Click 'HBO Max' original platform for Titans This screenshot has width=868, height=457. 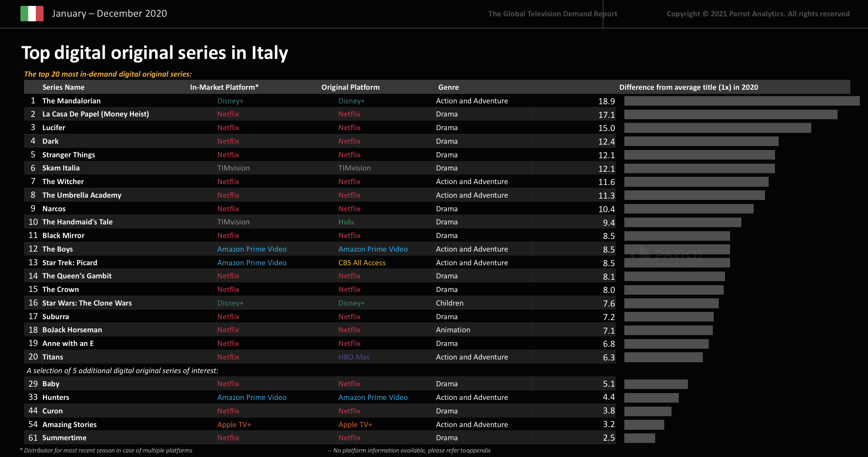pos(354,357)
